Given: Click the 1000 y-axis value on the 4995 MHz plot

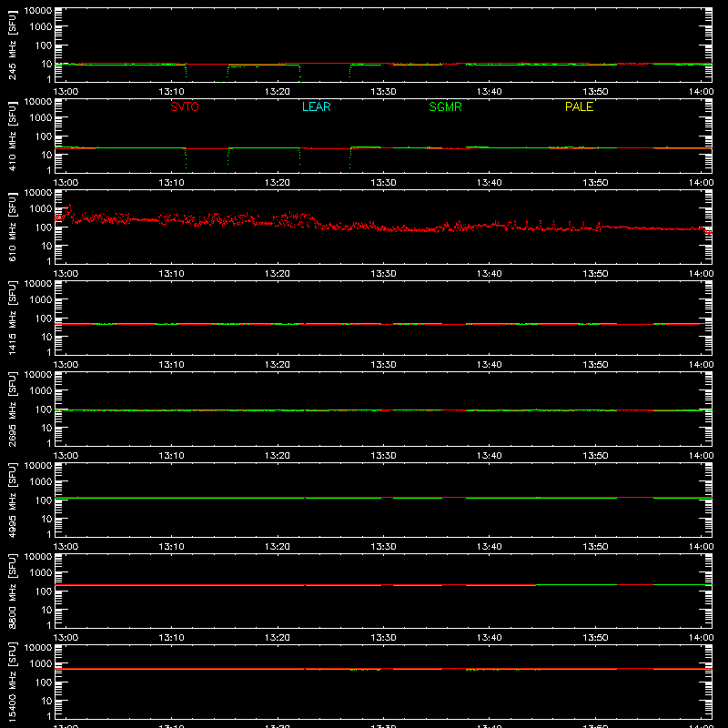Looking at the screenshot, I should 41,481.
